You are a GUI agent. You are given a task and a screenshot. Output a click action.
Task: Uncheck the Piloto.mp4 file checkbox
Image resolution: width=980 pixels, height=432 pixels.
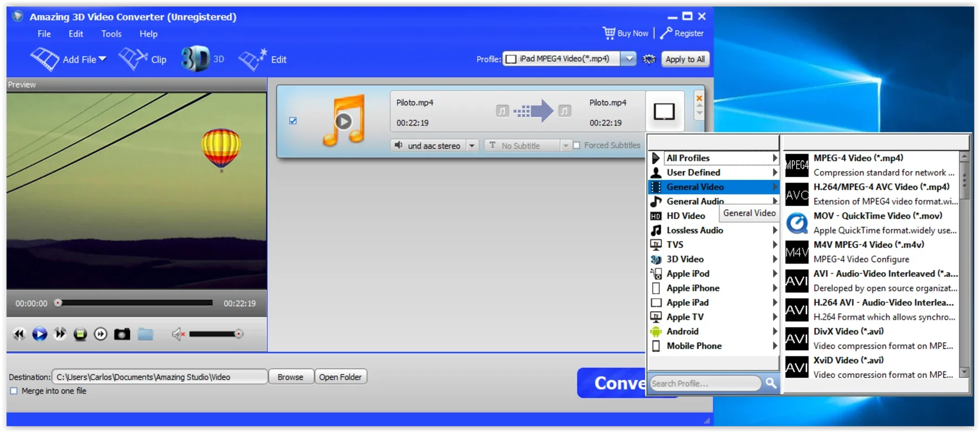[293, 121]
